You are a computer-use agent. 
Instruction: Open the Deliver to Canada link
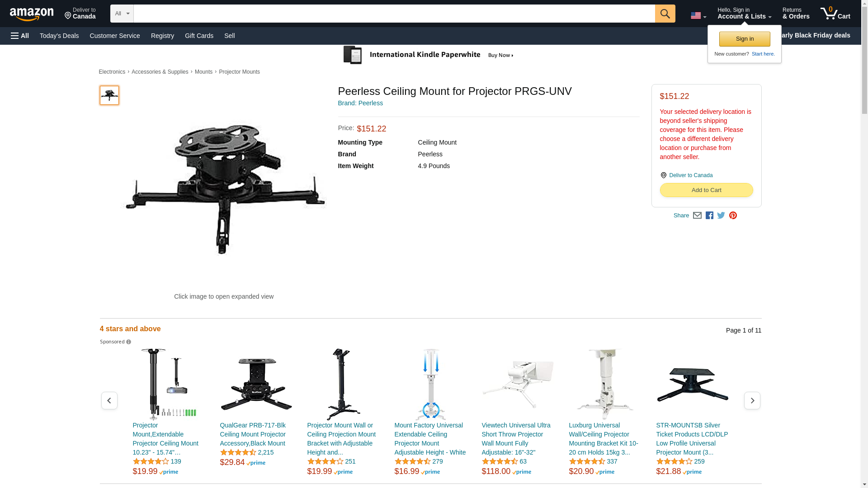(690, 175)
